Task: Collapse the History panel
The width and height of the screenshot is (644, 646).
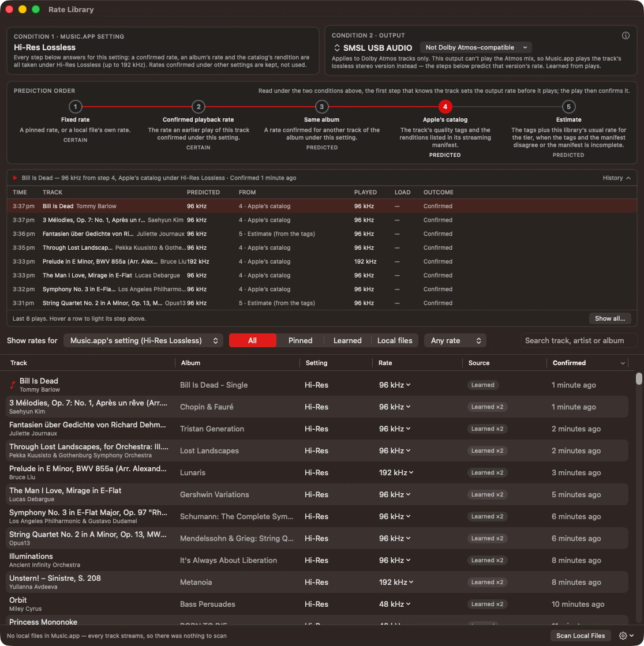Action: pos(616,178)
